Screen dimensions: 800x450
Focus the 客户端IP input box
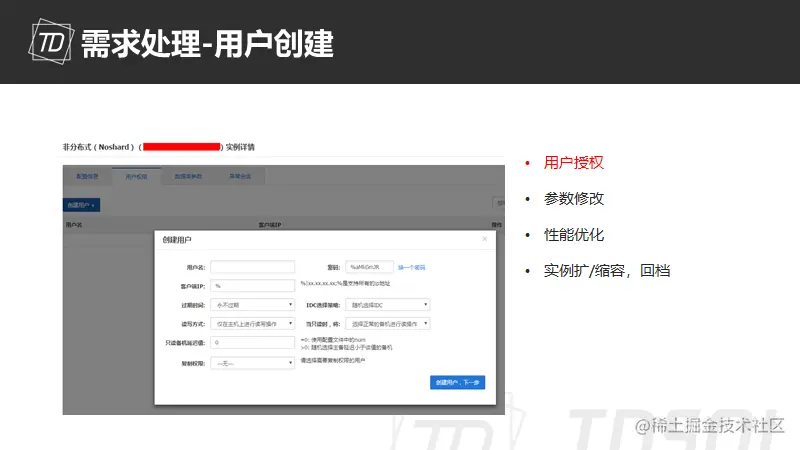(253, 286)
